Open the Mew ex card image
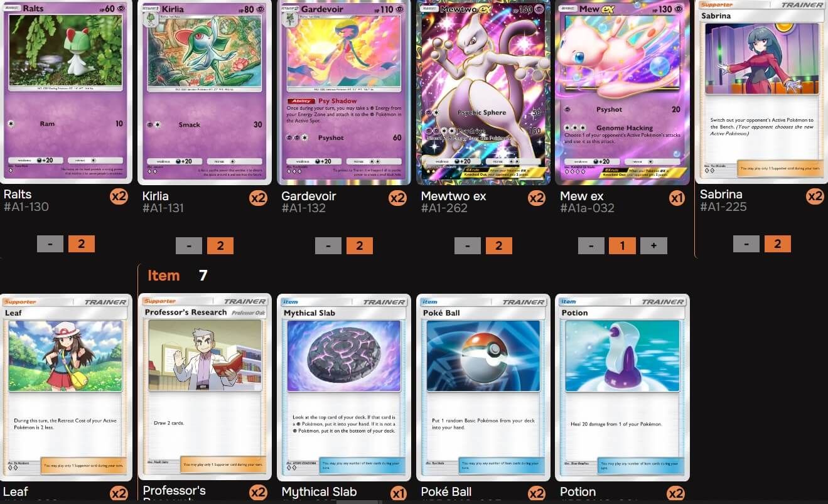 click(x=622, y=92)
